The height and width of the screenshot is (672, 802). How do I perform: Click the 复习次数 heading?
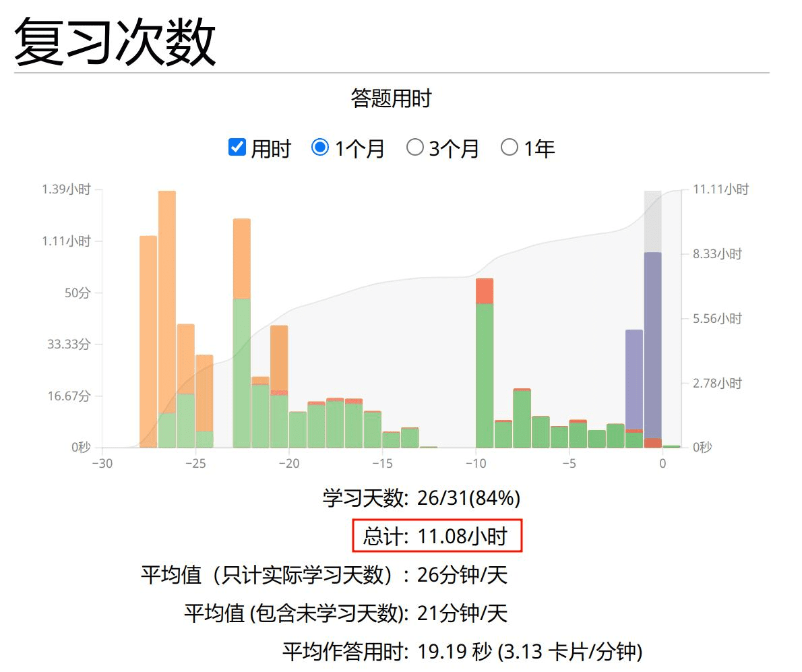click(x=115, y=42)
